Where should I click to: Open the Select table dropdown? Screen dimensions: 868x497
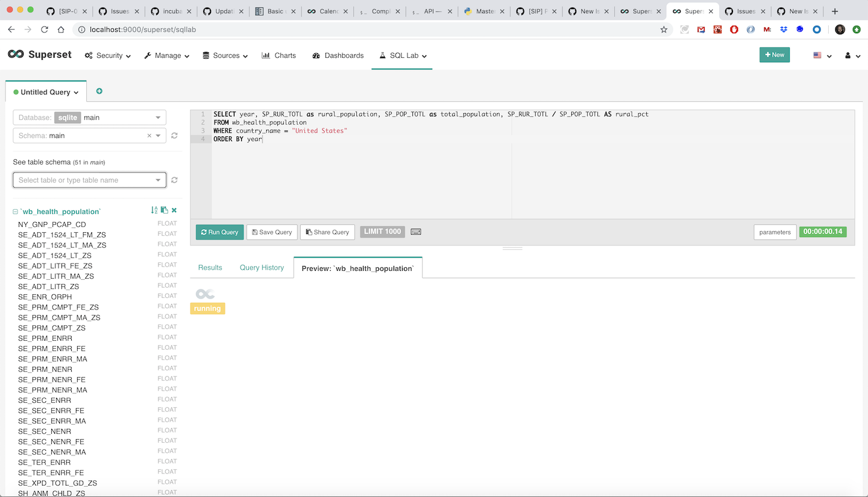(x=89, y=180)
